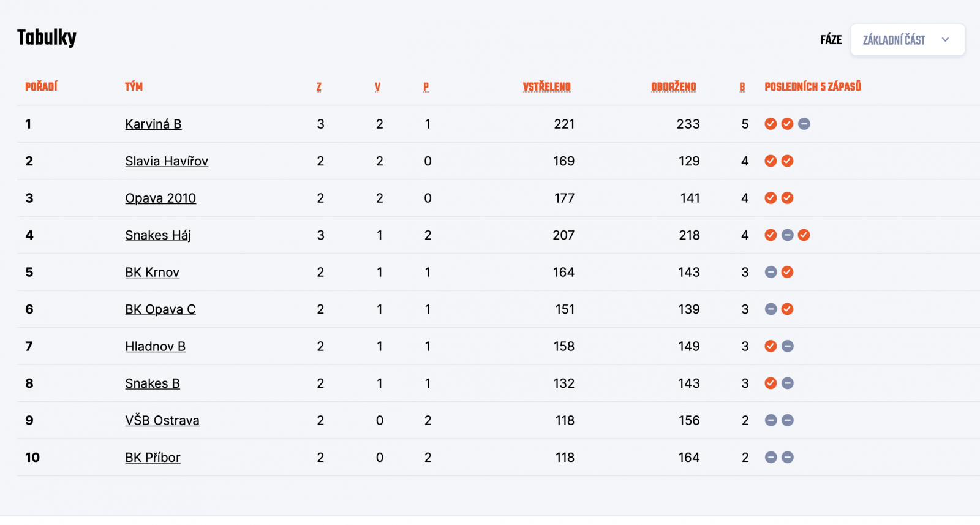Click the Obdrženo column header

(x=673, y=87)
